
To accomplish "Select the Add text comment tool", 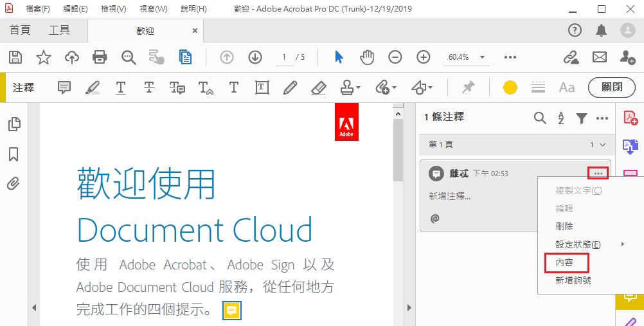I will (234, 87).
